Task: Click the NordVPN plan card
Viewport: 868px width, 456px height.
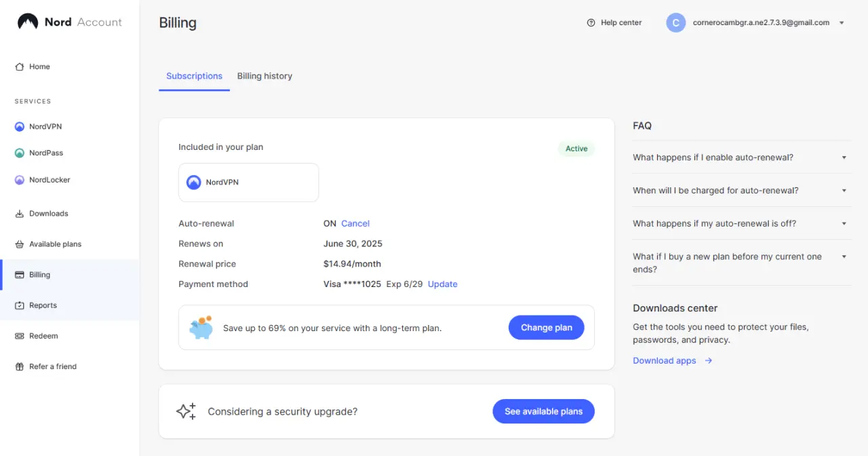Action: [x=249, y=183]
